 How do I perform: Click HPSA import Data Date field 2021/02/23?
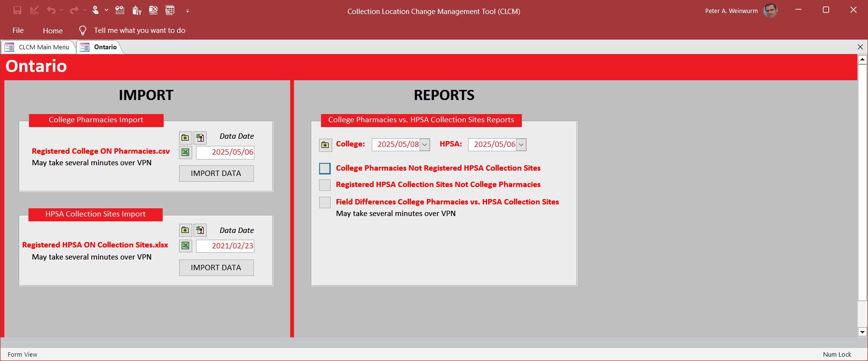225,245
